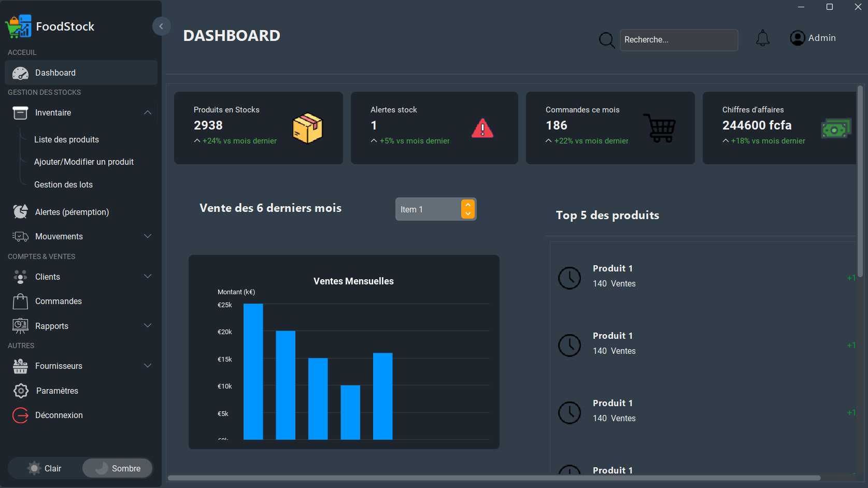Click the shopping cart icon
Image resolution: width=868 pixels, height=488 pixels.
(x=660, y=128)
